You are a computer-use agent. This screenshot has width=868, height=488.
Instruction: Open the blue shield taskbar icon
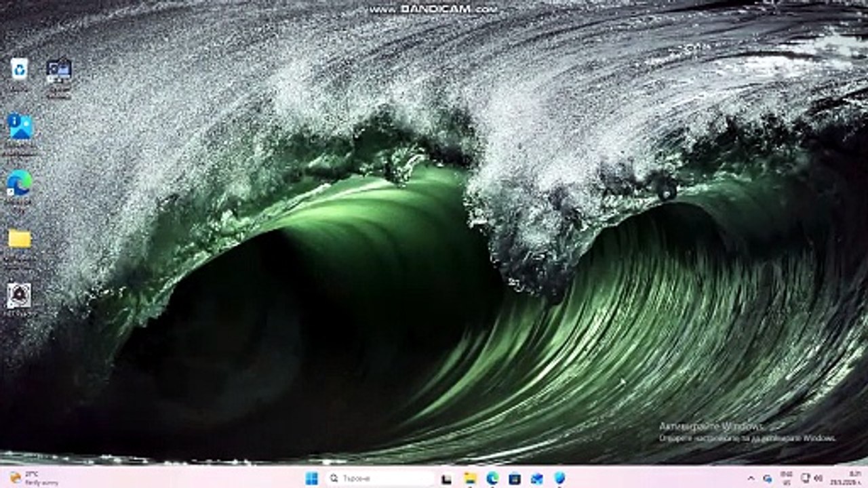(x=559, y=479)
